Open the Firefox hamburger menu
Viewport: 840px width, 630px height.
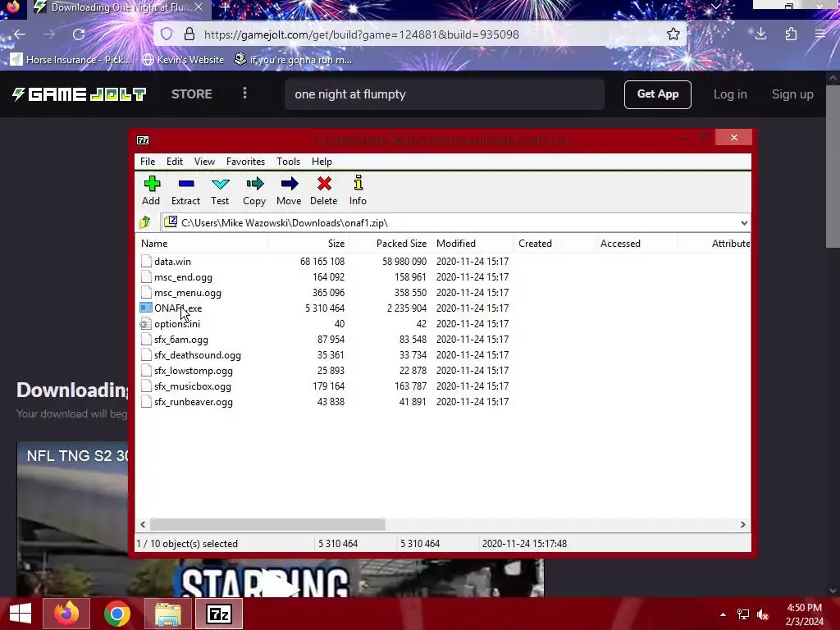820,34
